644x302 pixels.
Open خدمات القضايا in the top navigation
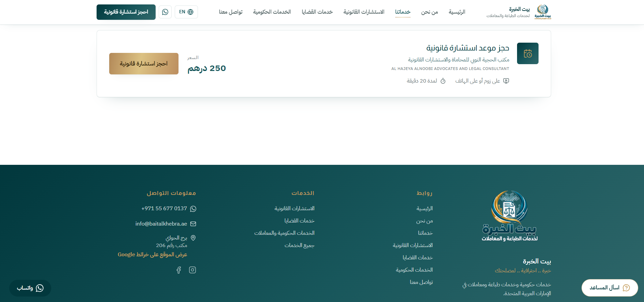coord(317,12)
